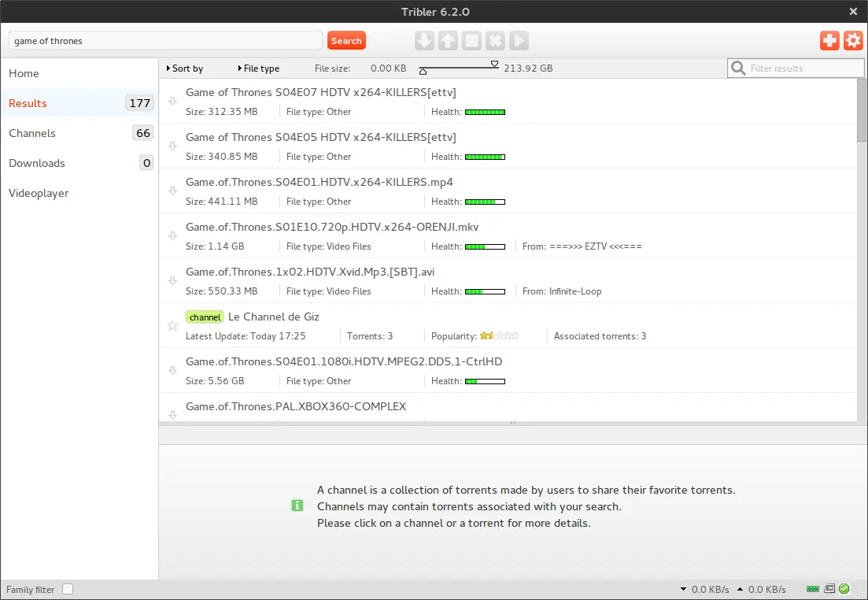This screenshot has width=868, height=600.
Task: Click the greyed-out upload arrow toolbar icon
Action: pyautogui.click(x=448, y=40)
